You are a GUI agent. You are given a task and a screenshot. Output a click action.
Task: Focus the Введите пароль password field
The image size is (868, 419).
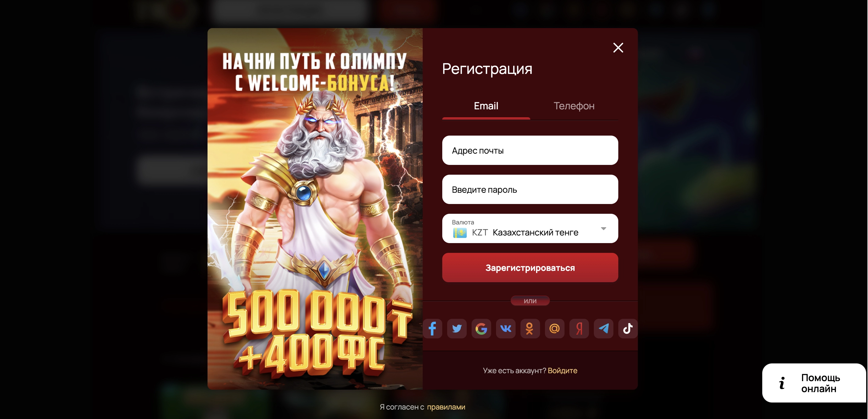coord(530,189)
